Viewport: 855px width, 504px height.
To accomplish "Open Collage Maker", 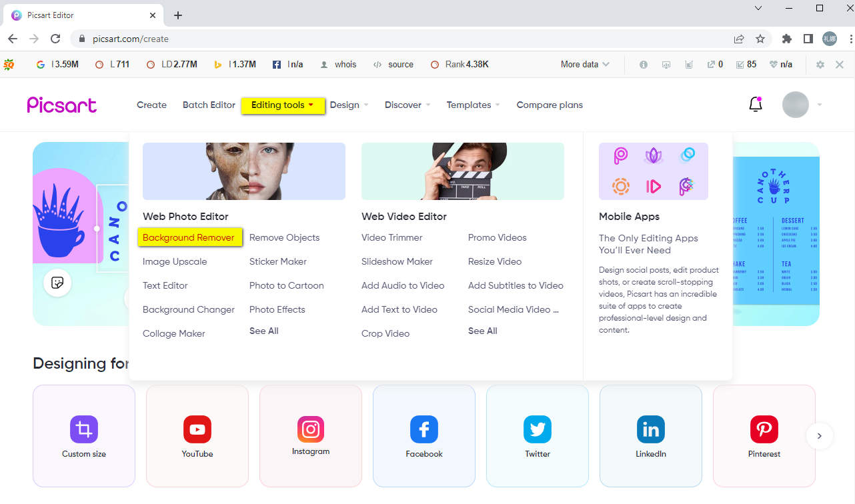I will point(174,333).
